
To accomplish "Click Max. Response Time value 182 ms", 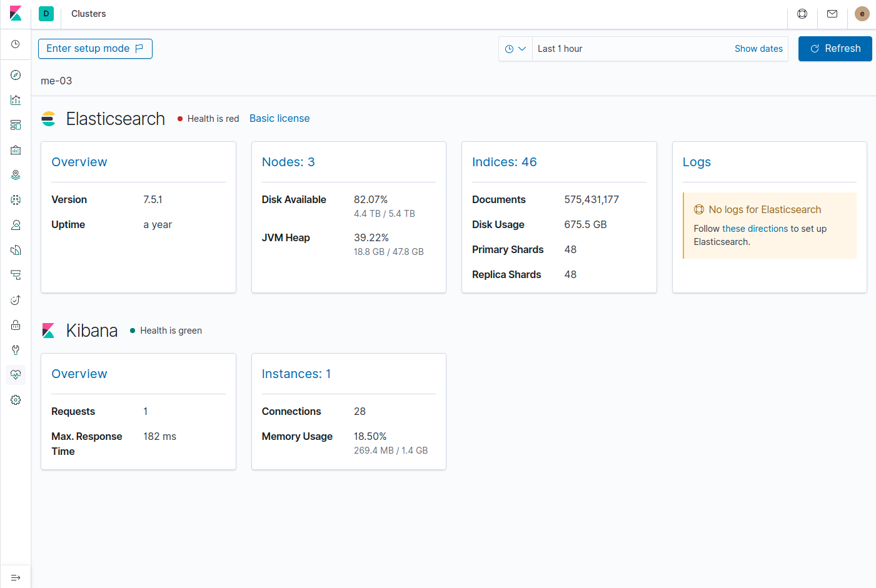I will [159, 436].
